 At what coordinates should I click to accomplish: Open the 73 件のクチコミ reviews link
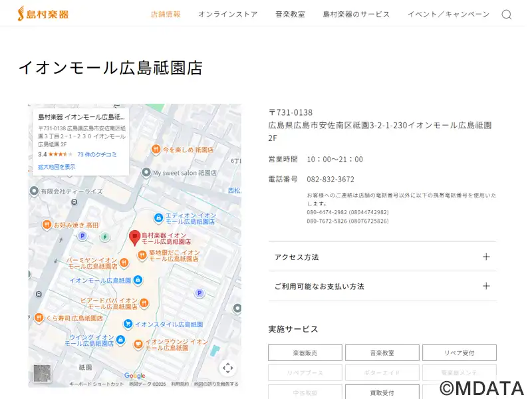click(x=97, y=154)
